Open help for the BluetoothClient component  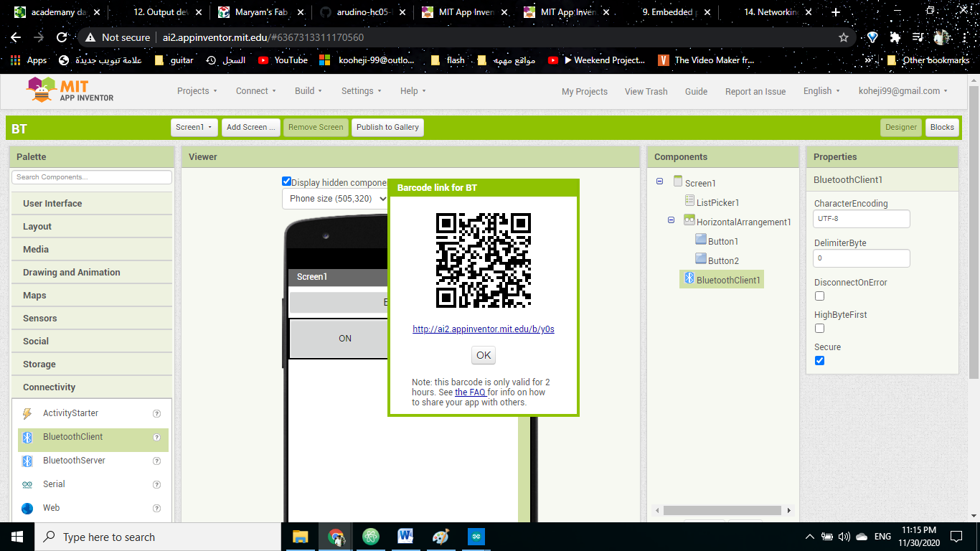156,437
